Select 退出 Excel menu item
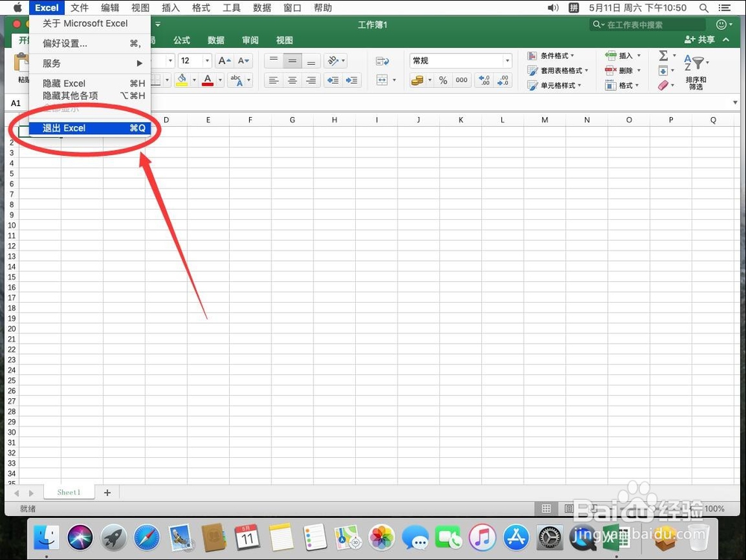 90,128
